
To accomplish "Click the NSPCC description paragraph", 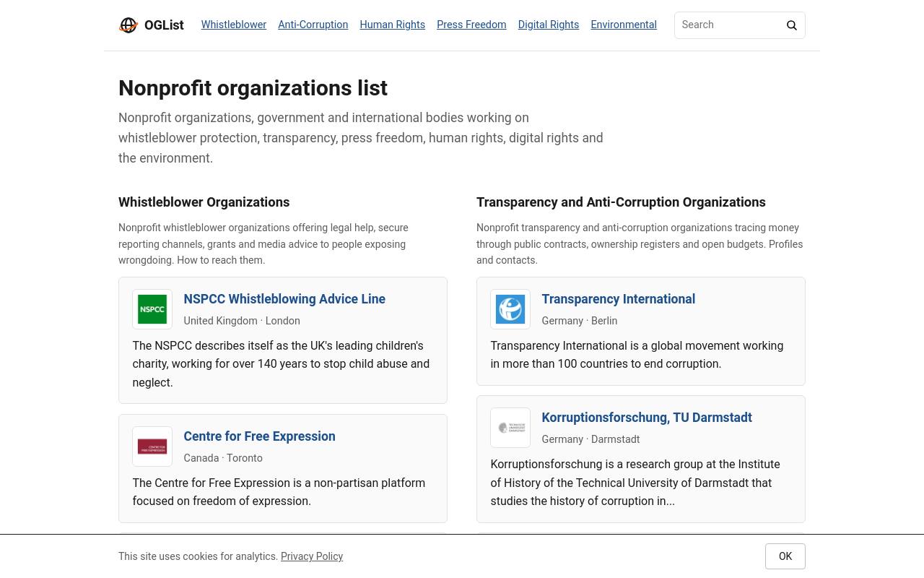I will point(282,364).
